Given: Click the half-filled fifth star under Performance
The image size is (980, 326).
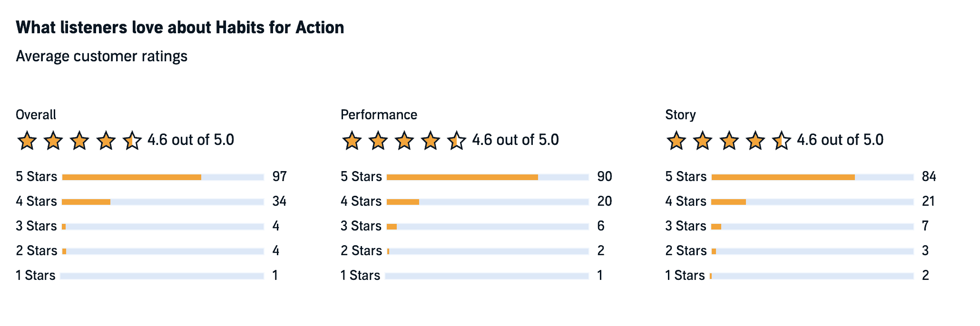Looking at the screenshot, I should coord(457,141).
